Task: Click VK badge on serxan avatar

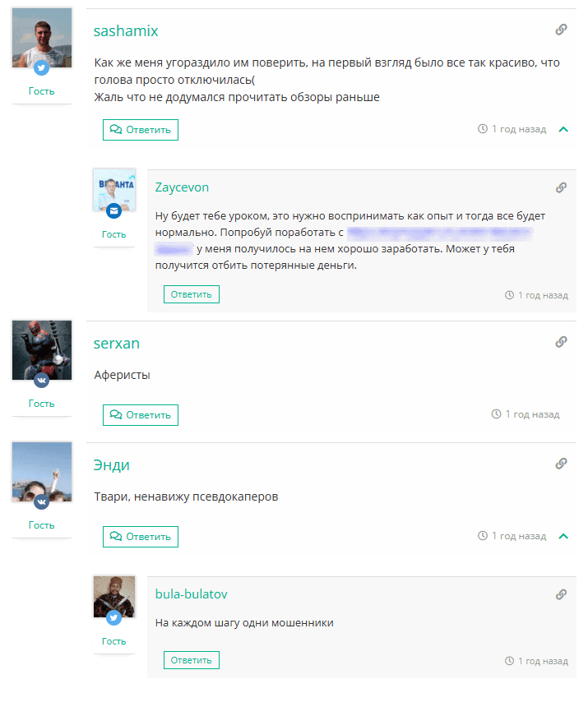Action: point(42,380)
